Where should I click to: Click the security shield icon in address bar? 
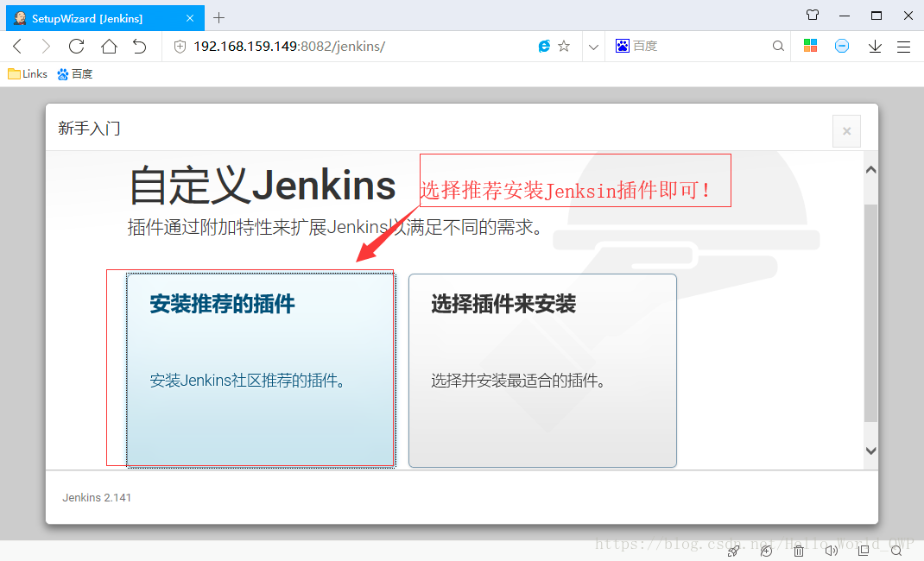[180, 47]
